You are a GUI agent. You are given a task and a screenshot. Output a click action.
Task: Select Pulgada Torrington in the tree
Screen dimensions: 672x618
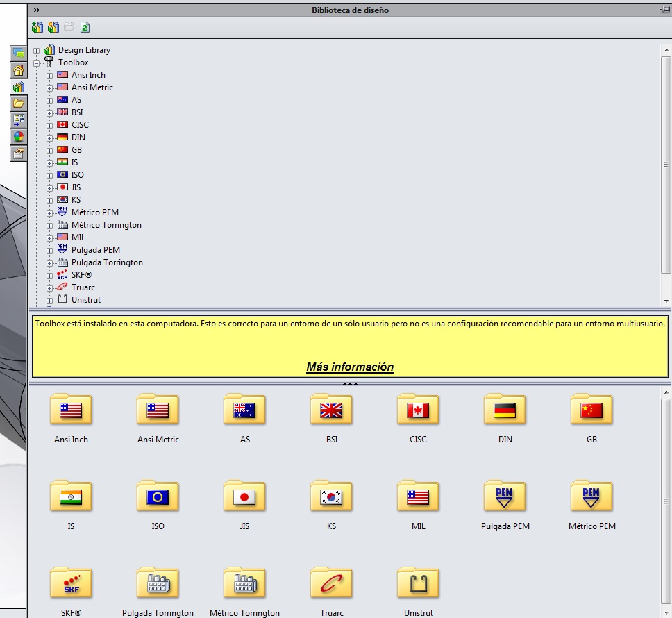click(107, 262)
